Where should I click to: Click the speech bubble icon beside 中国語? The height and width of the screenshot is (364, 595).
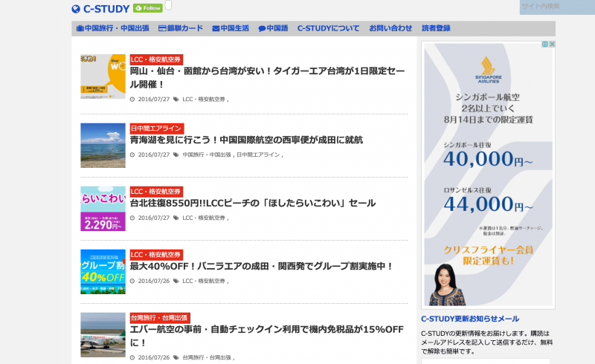point(262,29)
